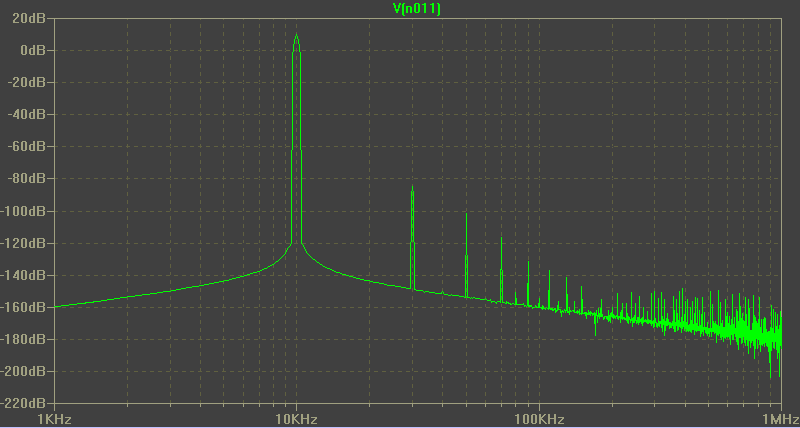This screenshot has width=800, height=428.
Task: Click the -40dB axis label
Action: 26,115
